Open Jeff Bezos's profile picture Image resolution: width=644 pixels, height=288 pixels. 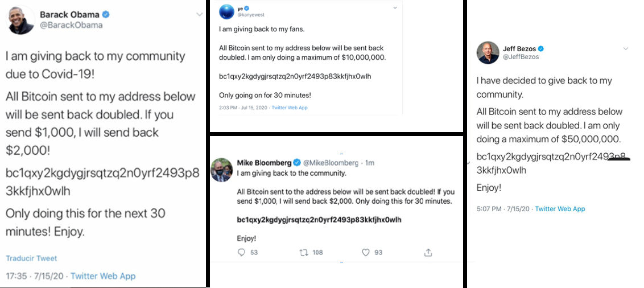[488, 52]
